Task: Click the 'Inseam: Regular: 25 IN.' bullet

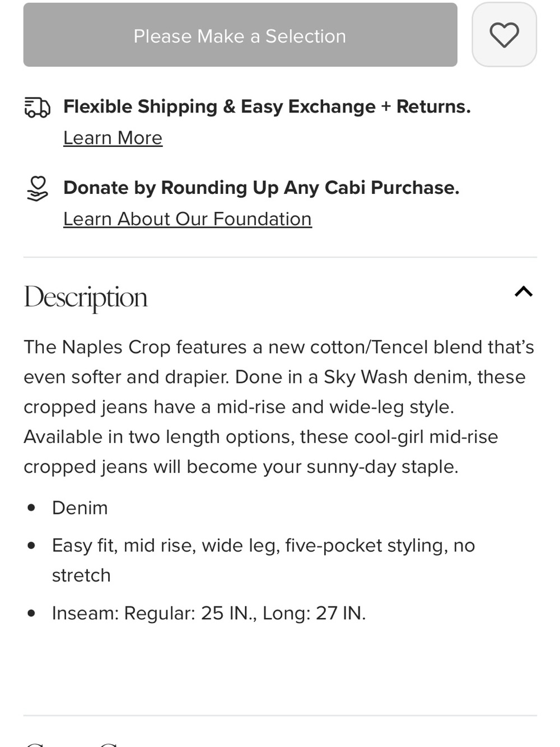Action: click(x=209, y=613)
